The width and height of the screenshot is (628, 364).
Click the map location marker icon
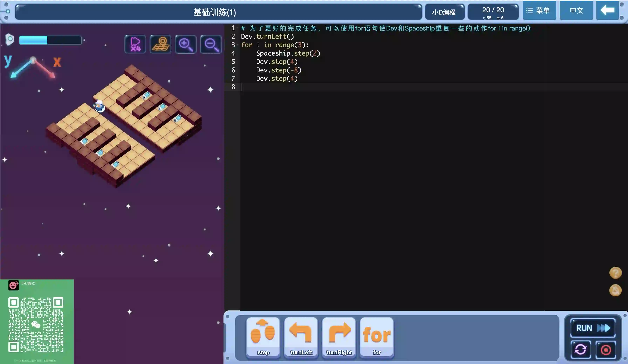click(161, 44)
